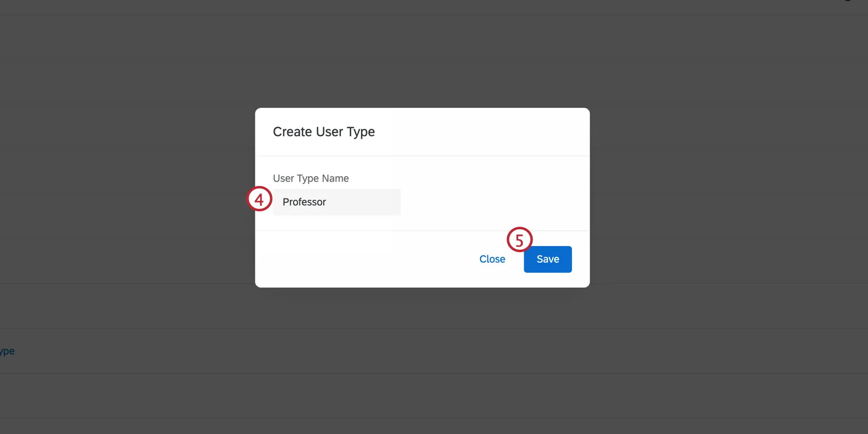Focus the User Type Name input field

click(336, 202)
